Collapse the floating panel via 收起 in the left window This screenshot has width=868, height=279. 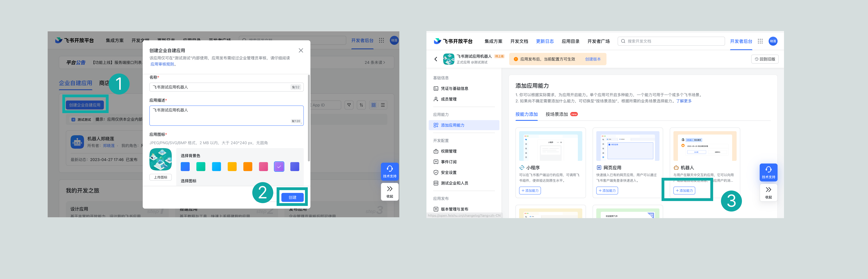point(390,192)
